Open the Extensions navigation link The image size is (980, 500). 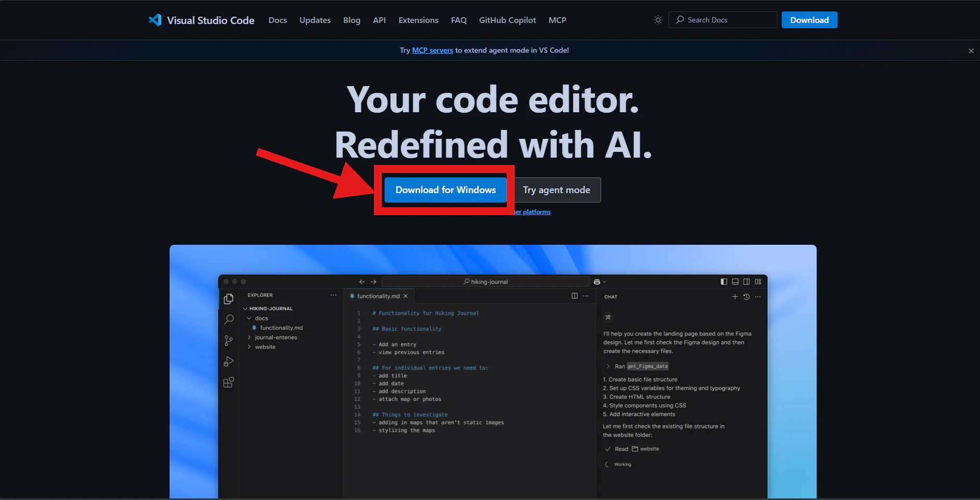pyautogui.click(x=419, y=20)
